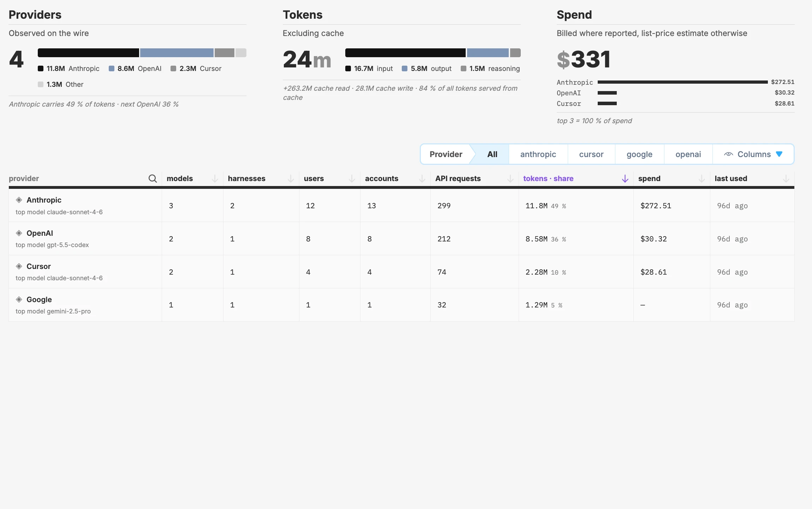Filter table by cursor tab
The image size is (812, 509).
point(591,154)
